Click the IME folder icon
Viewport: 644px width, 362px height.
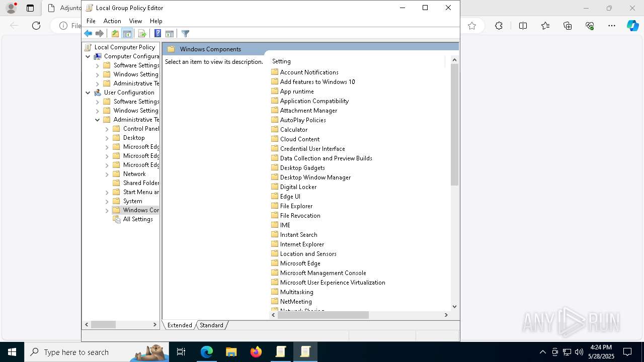pyautogui.click(x=275, y=225)
